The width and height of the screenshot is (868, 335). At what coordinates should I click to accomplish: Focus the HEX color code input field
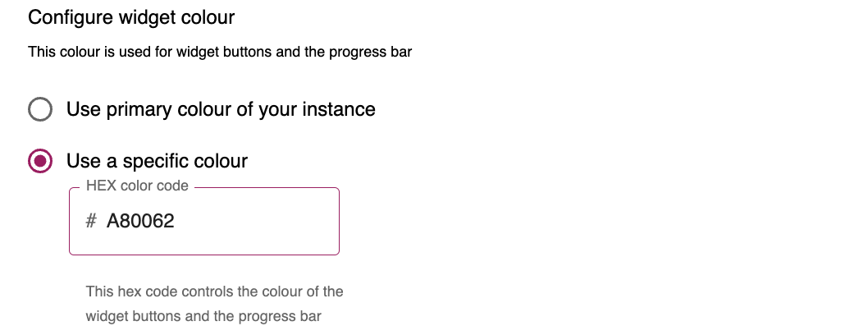[213, 221]
